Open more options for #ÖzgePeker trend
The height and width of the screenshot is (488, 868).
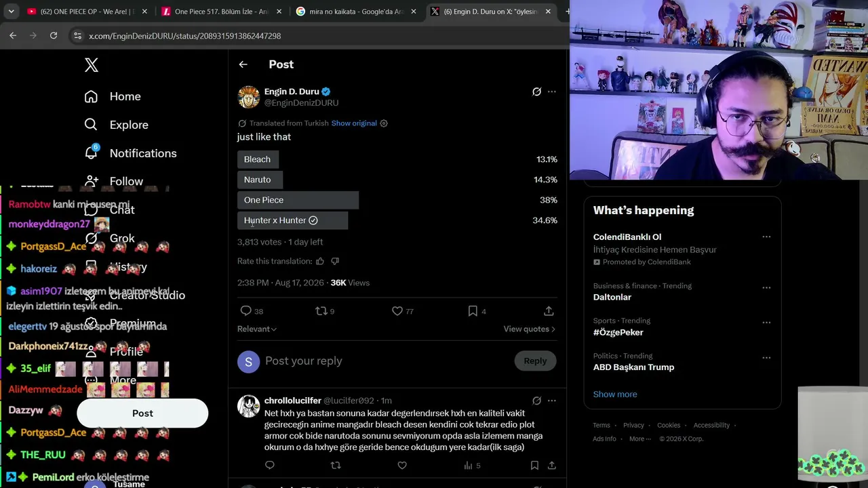pyautogui.click(x=766, y=323)
